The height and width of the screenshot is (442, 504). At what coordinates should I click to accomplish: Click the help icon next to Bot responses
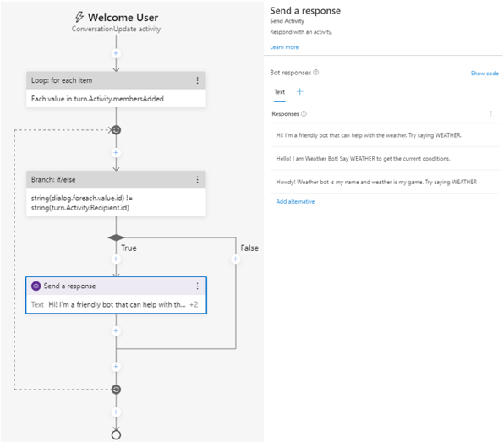(316, 73)
